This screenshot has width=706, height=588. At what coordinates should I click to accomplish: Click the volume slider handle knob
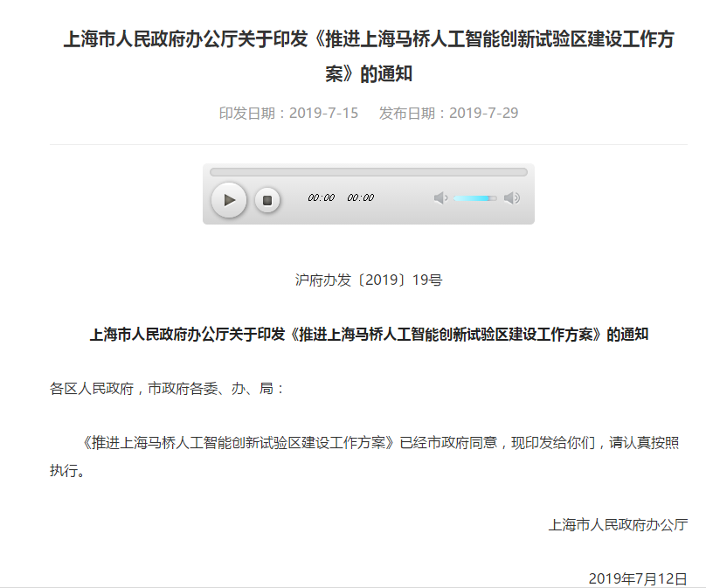[x=494, y=198]
